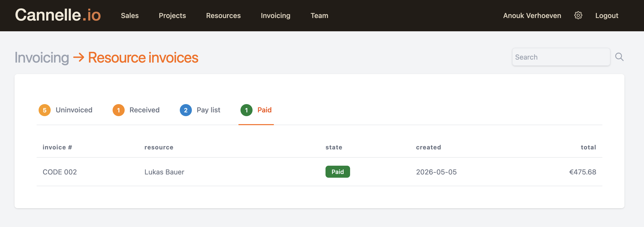Click the total €475.68
Screen dimensions: 644x227
point(583,172)
